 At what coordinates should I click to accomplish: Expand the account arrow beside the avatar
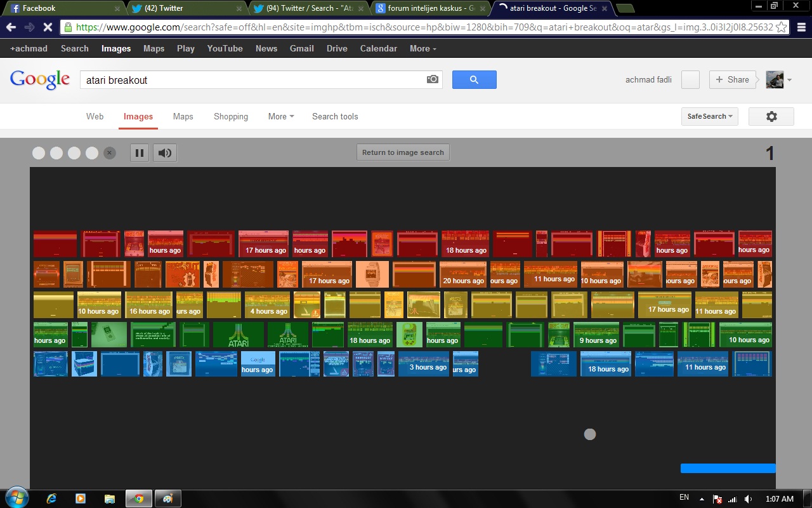(789, 80)
